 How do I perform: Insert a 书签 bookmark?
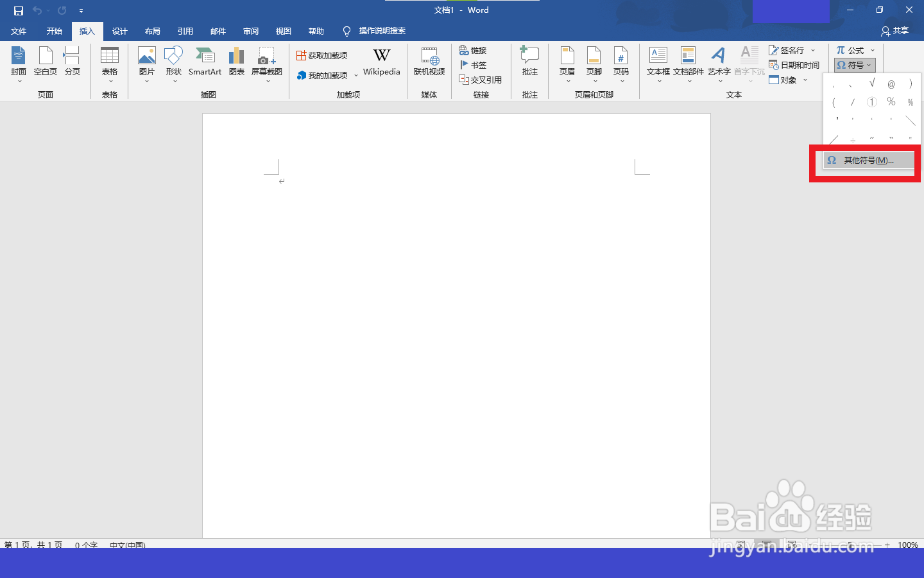(473, 65)
